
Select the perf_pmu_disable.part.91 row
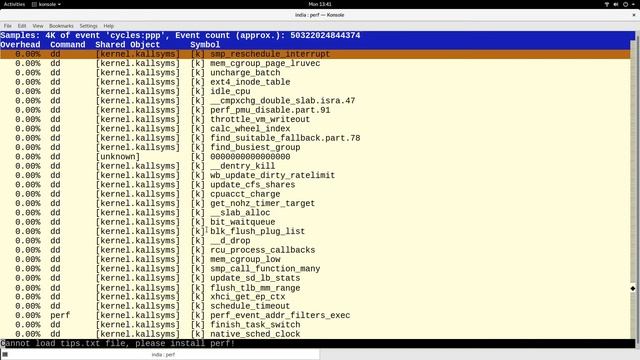tap(315, 110)
